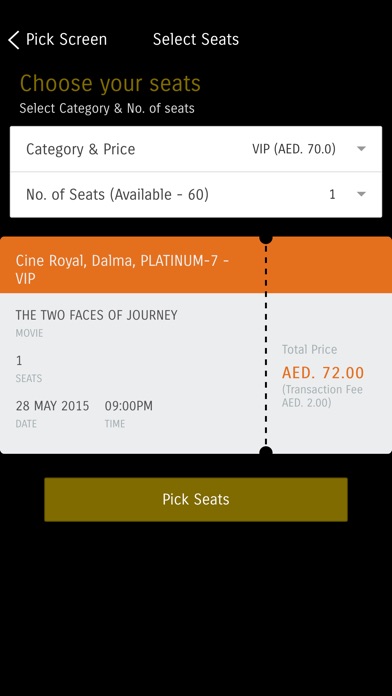Click the Pick Seats button
The height and width of the screenshot is (696, 392).
[x=196, y=499]
